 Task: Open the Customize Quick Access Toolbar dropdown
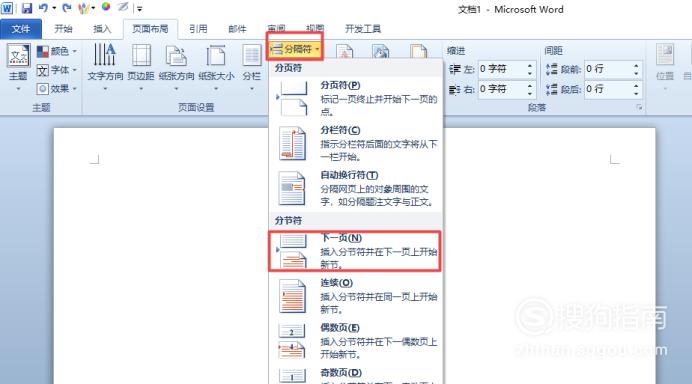139,8
